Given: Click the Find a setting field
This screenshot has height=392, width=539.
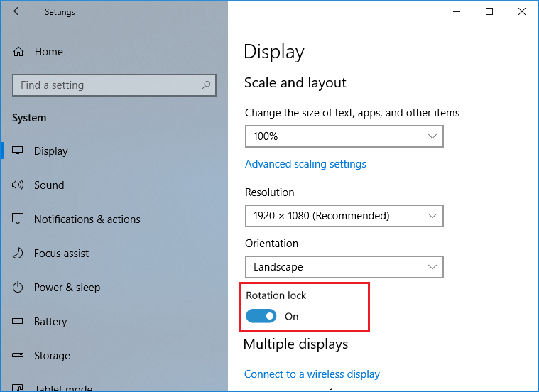Looking at the screenshot, I should (x=107, y=85).
